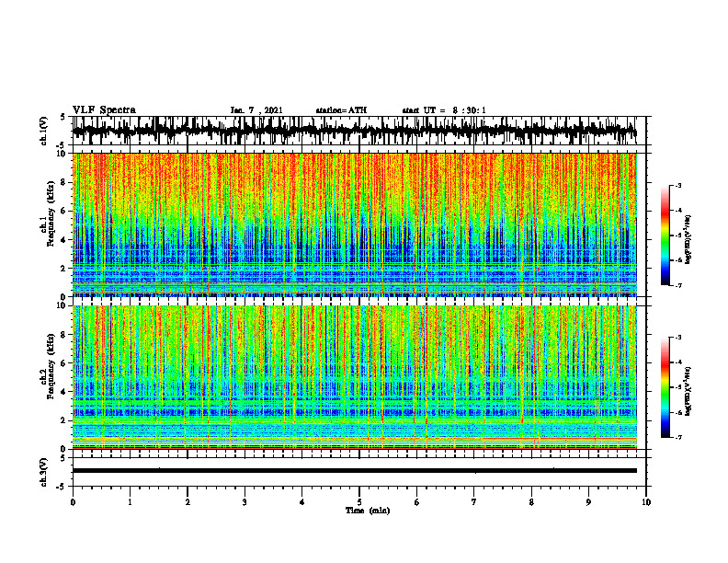728x563 pixels.
Task: Click the "2" frequency tick of ch.1 spectrogram
Action: 64,268
